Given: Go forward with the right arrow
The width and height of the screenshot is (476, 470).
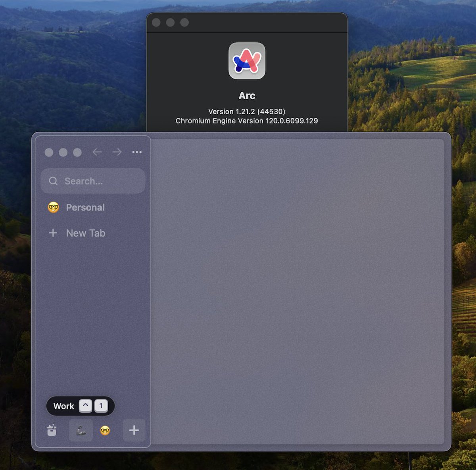Looking at the screenshot, I should (117, 152).
